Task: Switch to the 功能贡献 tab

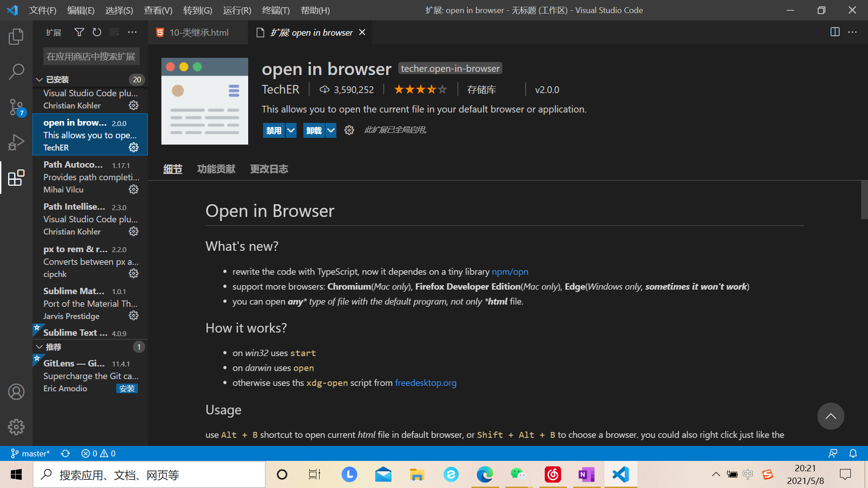Action: 216,169
